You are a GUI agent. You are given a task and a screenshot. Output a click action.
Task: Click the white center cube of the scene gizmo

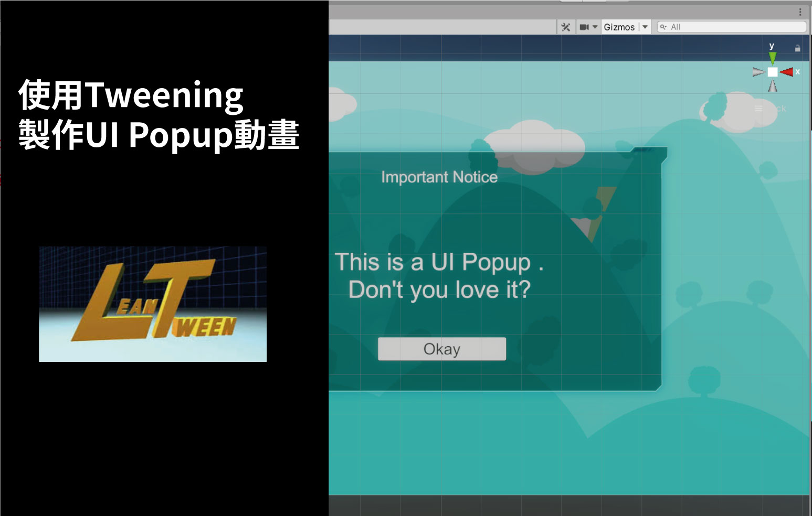pyautogui.click(x=773, y=72)
